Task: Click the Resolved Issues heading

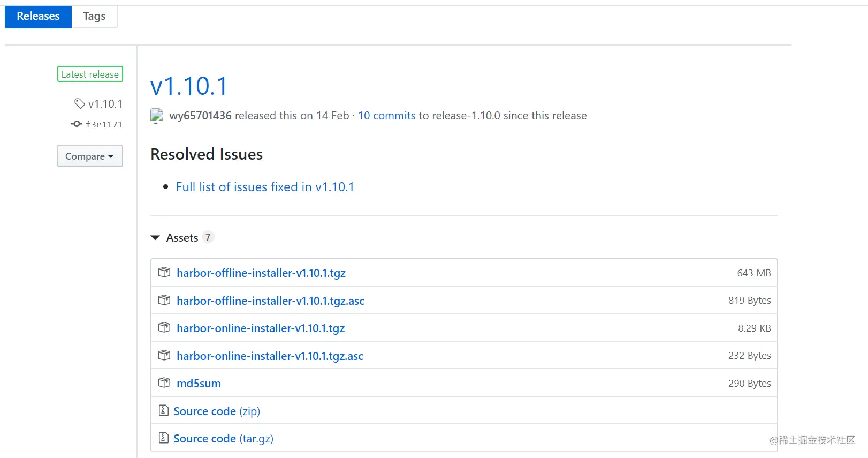Action: (207, 154)
